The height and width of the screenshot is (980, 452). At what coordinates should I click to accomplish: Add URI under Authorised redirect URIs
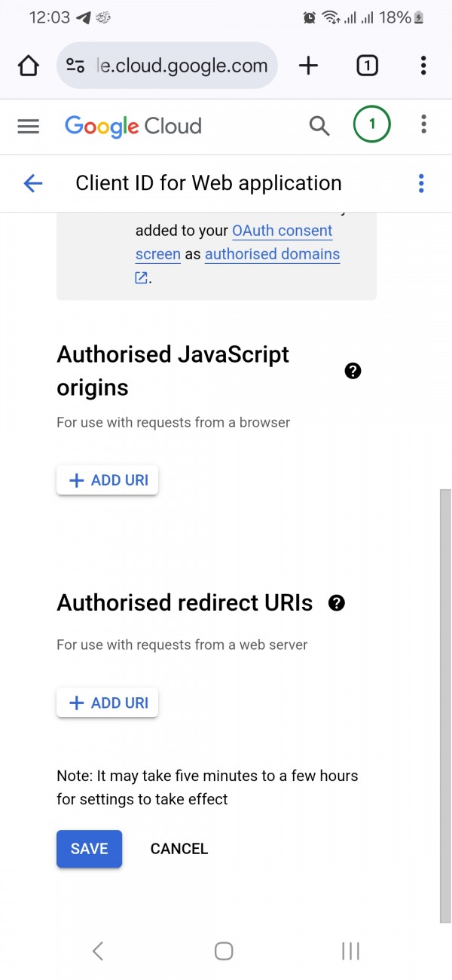coord(108,703)
